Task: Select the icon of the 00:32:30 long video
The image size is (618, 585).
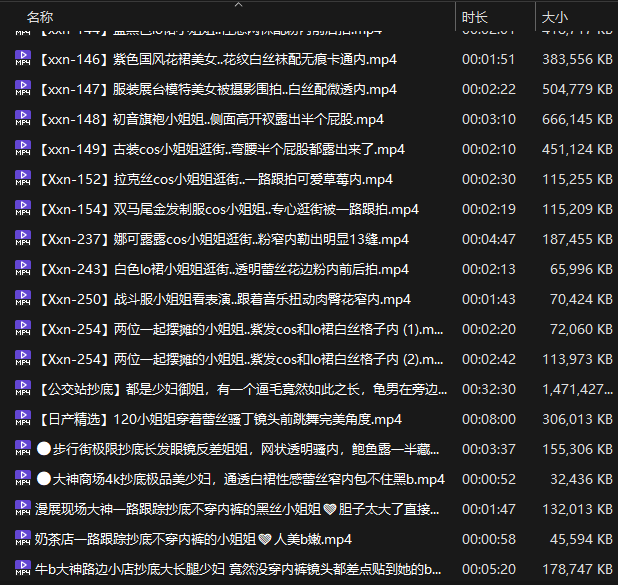Action: click(x=23, y=389)
